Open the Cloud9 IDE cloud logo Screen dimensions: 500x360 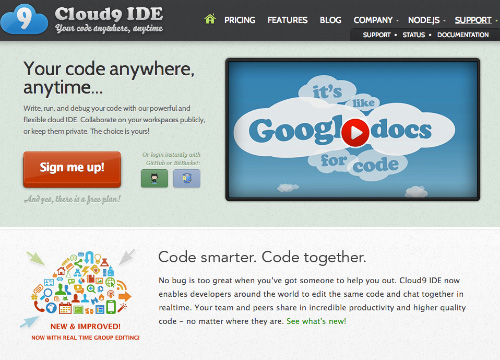coord(24,19)
